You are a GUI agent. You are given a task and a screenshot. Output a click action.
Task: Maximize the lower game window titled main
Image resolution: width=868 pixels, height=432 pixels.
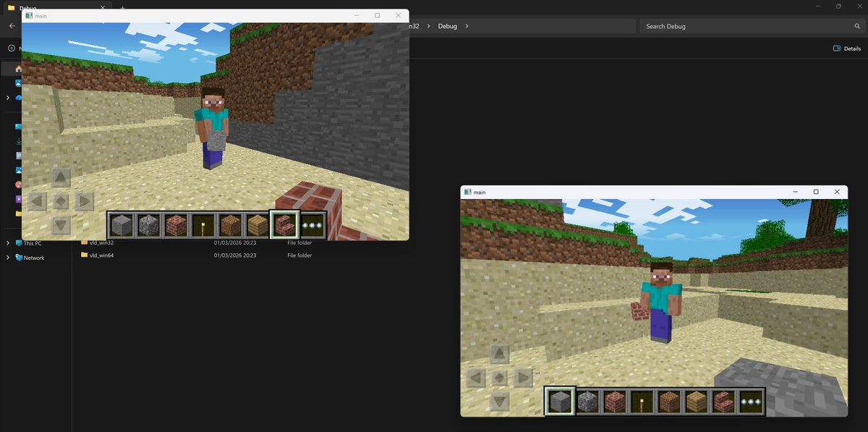[x=816, y=192]
